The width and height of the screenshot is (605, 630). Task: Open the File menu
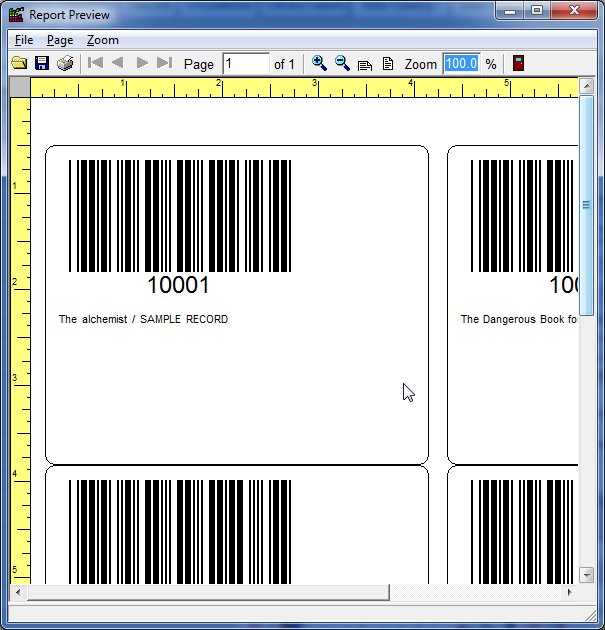24,40
